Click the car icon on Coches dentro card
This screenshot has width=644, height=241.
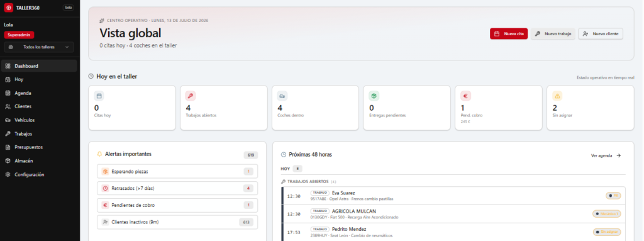tap(282, 96)
